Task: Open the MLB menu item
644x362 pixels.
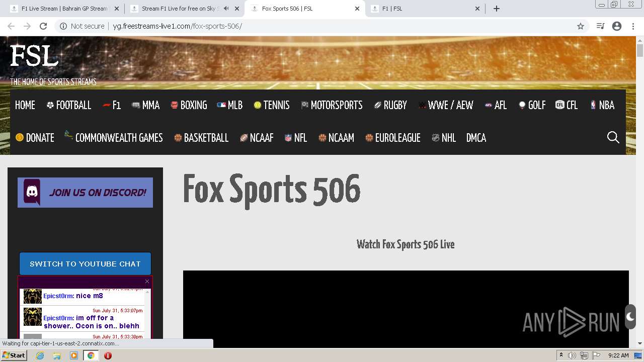Action: tap(230, 105)
